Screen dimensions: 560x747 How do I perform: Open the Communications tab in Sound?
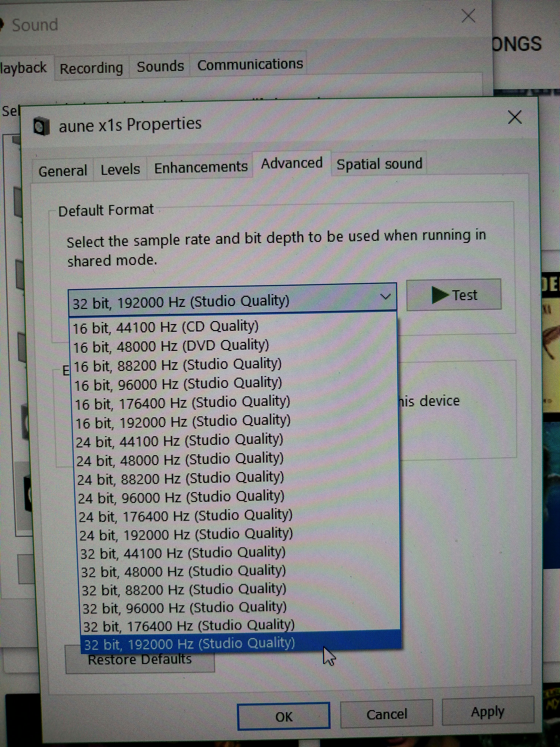pos(250,65)
